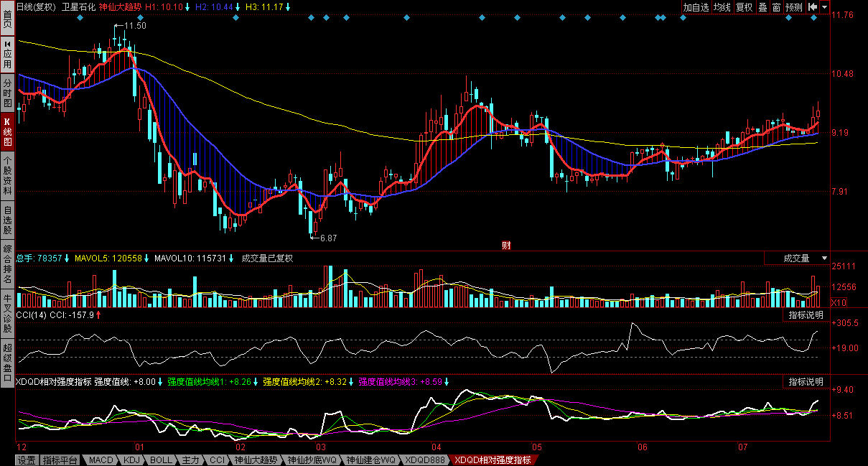Switch to the MACD indicator tab

pos(101,460)
